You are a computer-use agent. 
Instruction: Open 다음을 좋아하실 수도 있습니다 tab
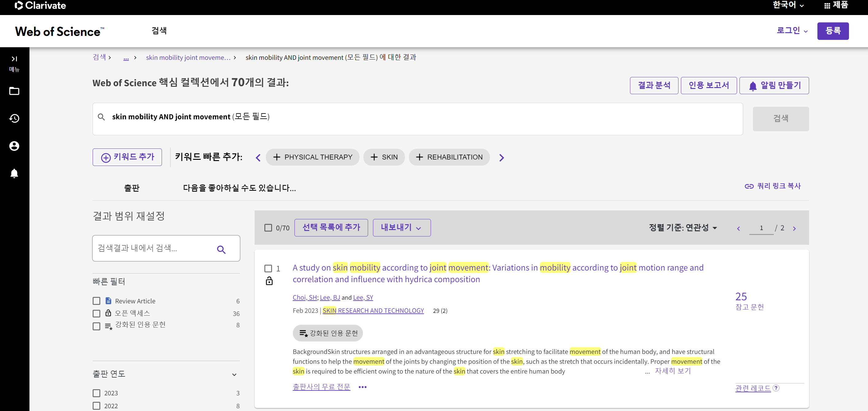click(239, 188)
